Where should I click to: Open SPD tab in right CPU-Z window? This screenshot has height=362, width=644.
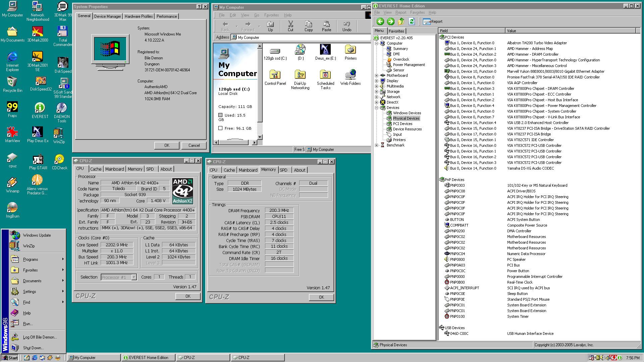284,170
